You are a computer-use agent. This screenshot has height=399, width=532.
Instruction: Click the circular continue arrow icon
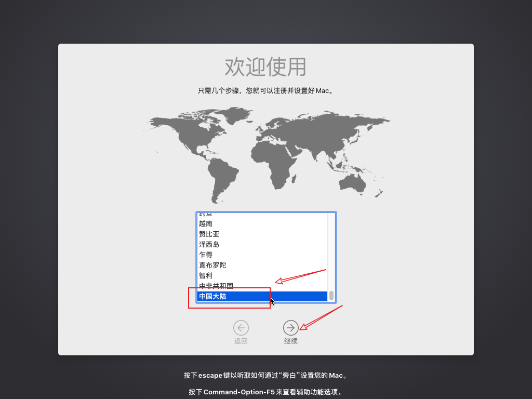coord(290,328)
